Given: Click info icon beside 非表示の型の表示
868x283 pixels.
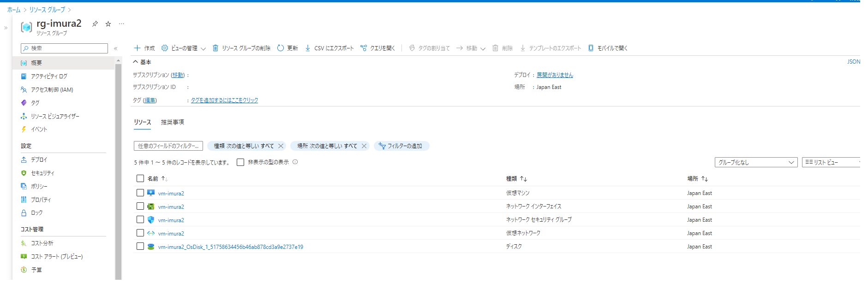Looking at the screenshot, I should coord(295,162).
